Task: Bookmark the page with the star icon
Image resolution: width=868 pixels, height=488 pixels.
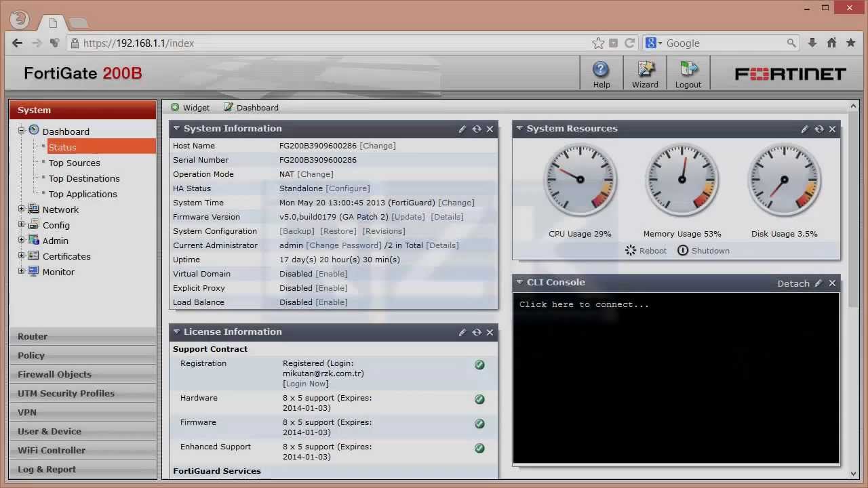Action: 598,43
